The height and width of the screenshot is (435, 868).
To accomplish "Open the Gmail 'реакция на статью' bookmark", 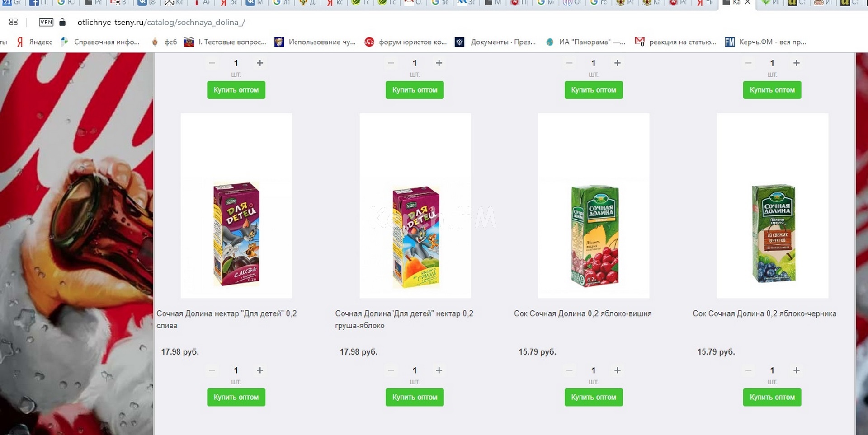I will tap(675, 42).
